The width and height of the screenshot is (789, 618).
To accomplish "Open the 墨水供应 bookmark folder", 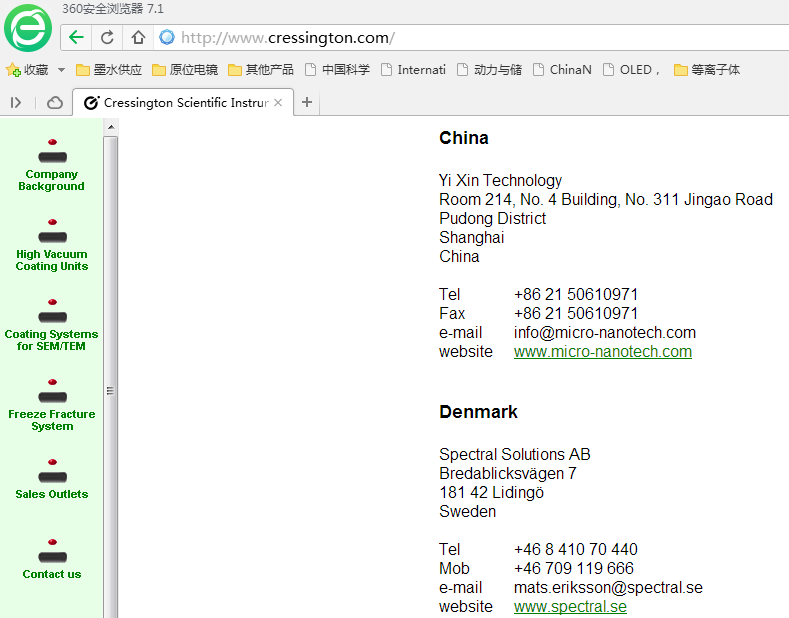I will click(x=109, y=69).
